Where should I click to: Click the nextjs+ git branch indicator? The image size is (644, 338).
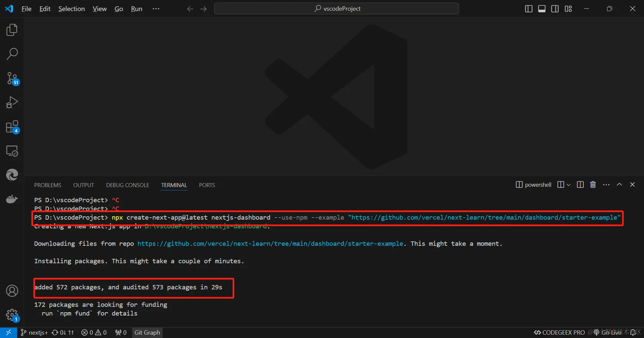pos(34,333)
